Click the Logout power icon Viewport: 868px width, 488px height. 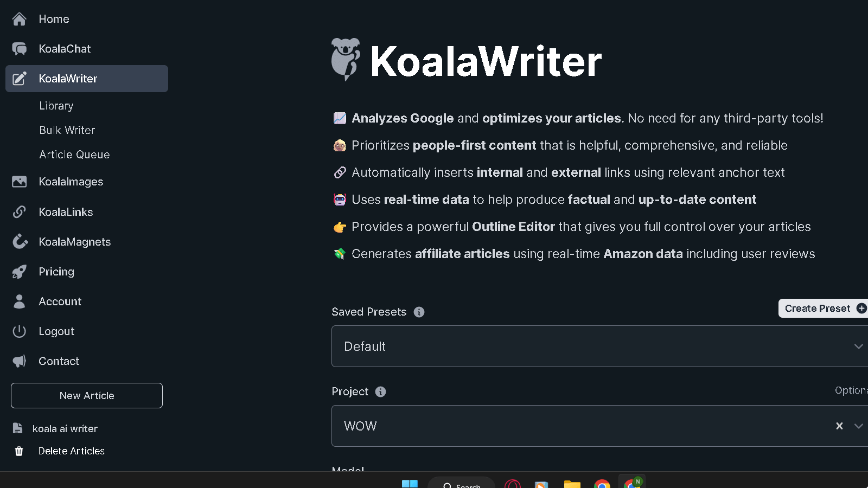(x=19, y=331)
